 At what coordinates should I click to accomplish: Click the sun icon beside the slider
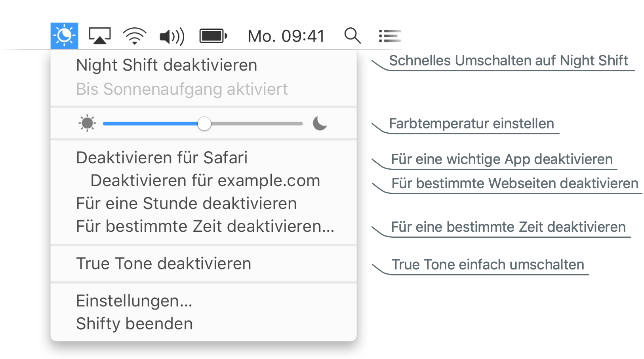87,123
